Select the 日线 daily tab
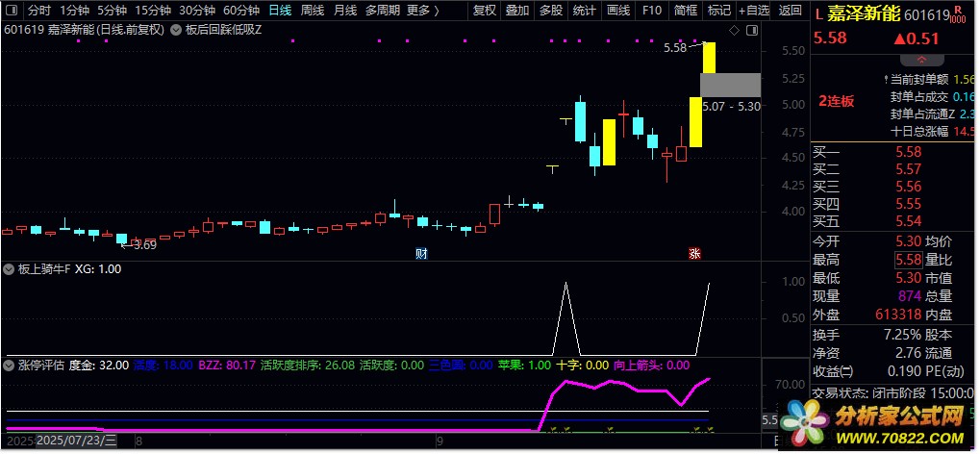Screen dimensions: 980x454 point(280,11)
